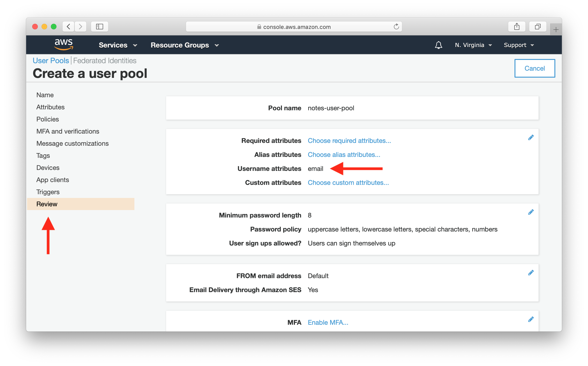The image size is (588, 366).
Task: Click the edit icon next to FROM email address
Action: pos(531,272)
